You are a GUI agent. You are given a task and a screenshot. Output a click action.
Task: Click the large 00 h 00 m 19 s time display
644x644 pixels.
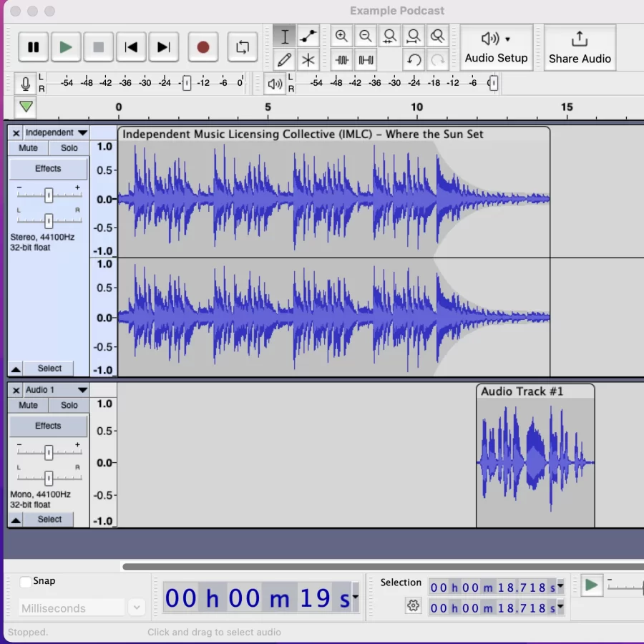(257, 597)
